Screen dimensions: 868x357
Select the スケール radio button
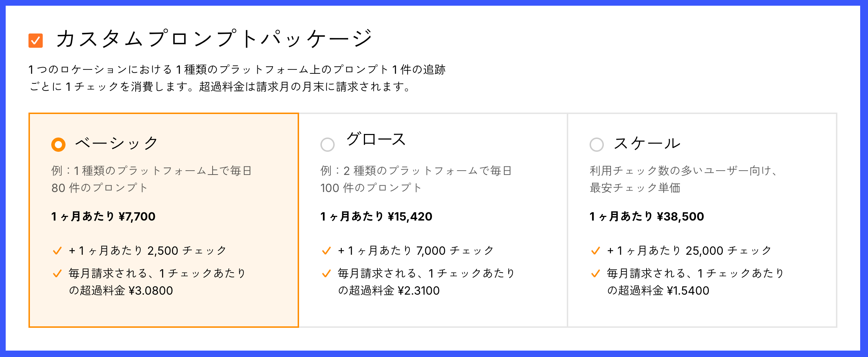pos(596,145)
